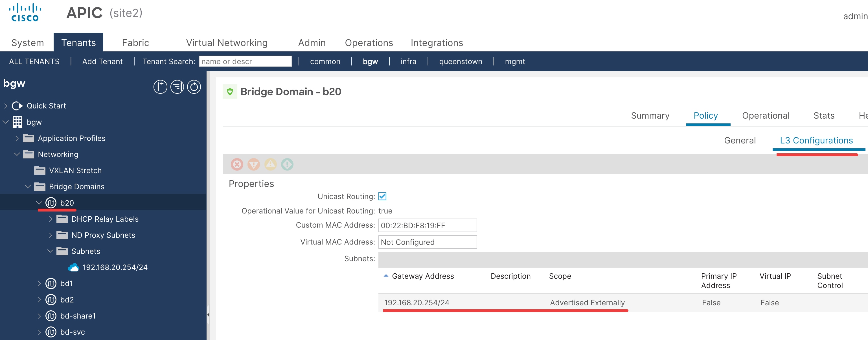Click the DHCP Relay Labels folder icon

[62, 219]
